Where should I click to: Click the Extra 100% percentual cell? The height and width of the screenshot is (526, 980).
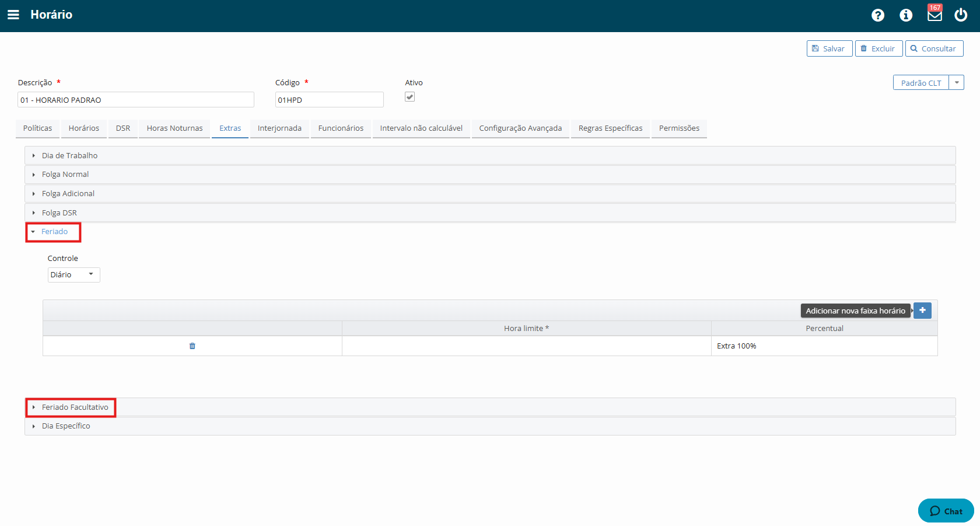(824, 346)
